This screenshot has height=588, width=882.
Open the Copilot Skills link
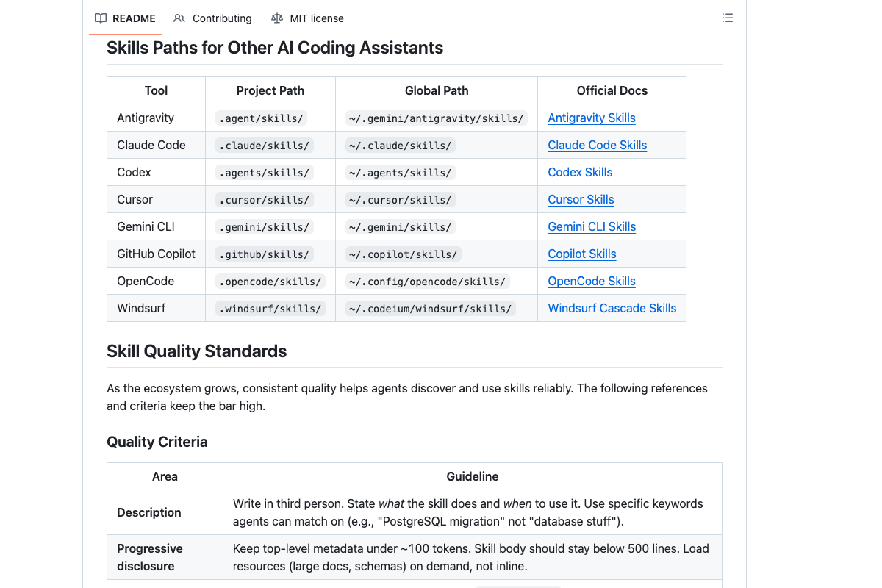coord(582,254)
